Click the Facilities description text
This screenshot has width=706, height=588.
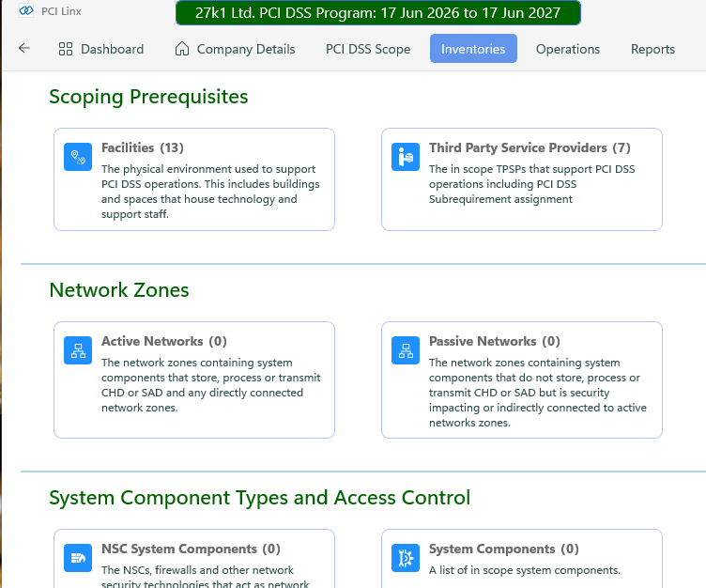pyautogui.click(x=210, y=192)
